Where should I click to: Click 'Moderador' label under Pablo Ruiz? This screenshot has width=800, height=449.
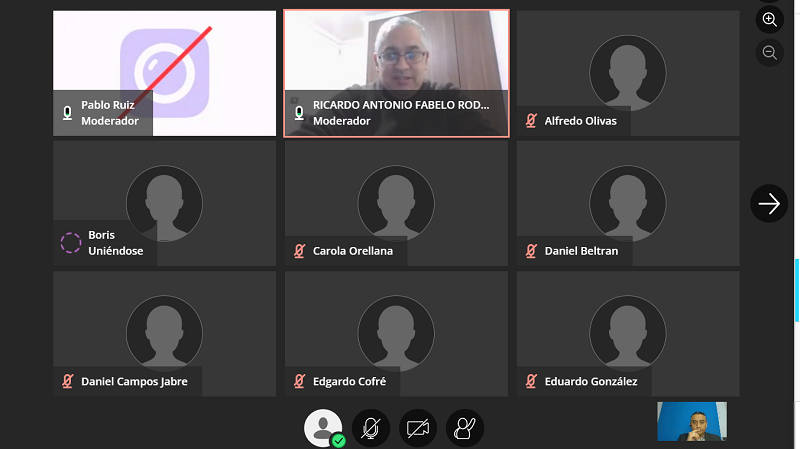[110, 121]
